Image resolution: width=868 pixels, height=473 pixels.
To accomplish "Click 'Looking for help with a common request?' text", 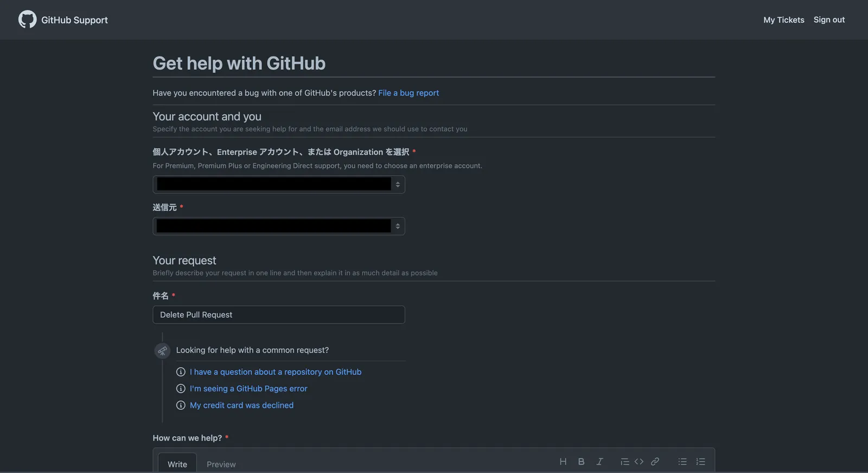I will pos(252,350).
